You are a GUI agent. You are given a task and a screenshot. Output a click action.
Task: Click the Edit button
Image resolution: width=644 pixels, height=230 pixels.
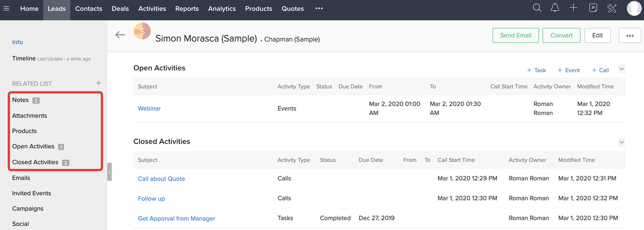597,35
